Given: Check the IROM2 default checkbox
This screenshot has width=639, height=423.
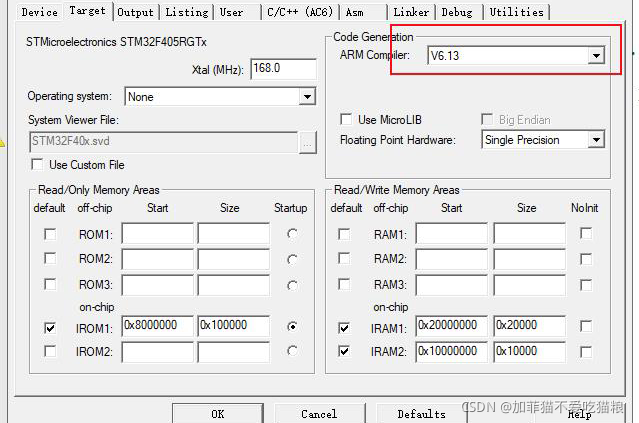Looking at the screenshot, I should (x=50, y=351).
